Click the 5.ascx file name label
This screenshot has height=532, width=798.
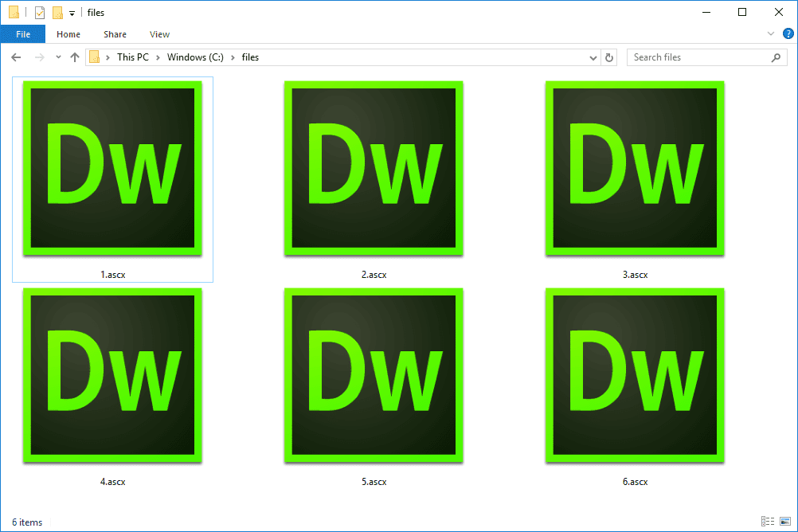click(374, 482)
